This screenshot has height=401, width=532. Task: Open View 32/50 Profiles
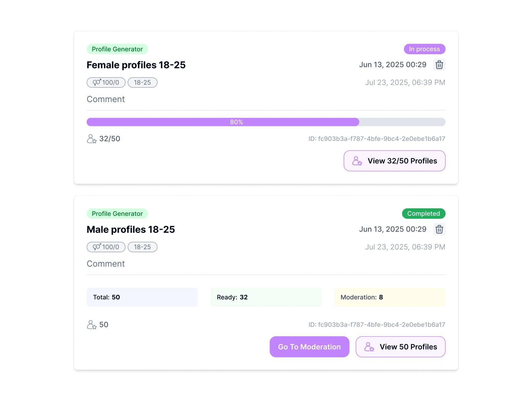point(394,161)
